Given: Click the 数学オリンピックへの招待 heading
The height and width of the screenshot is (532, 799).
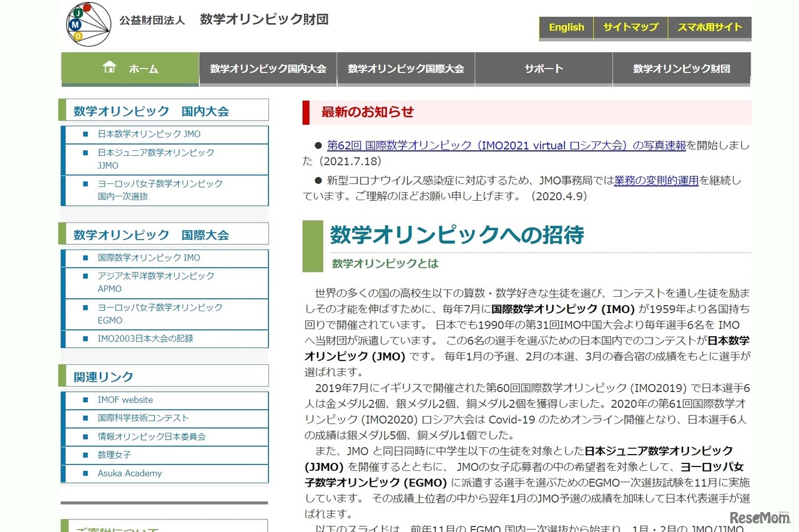Looking at the screenshot, I should tap(457, 235).
